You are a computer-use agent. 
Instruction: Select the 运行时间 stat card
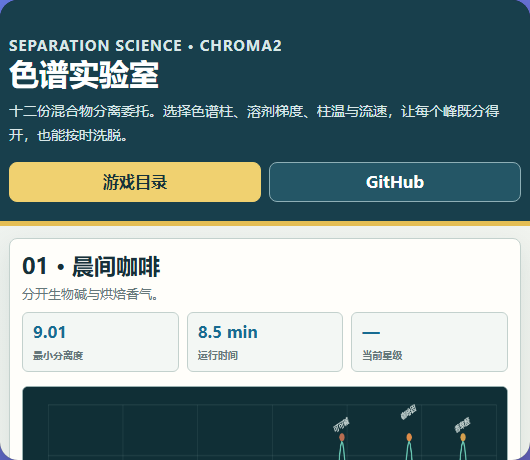click(265, 342)
